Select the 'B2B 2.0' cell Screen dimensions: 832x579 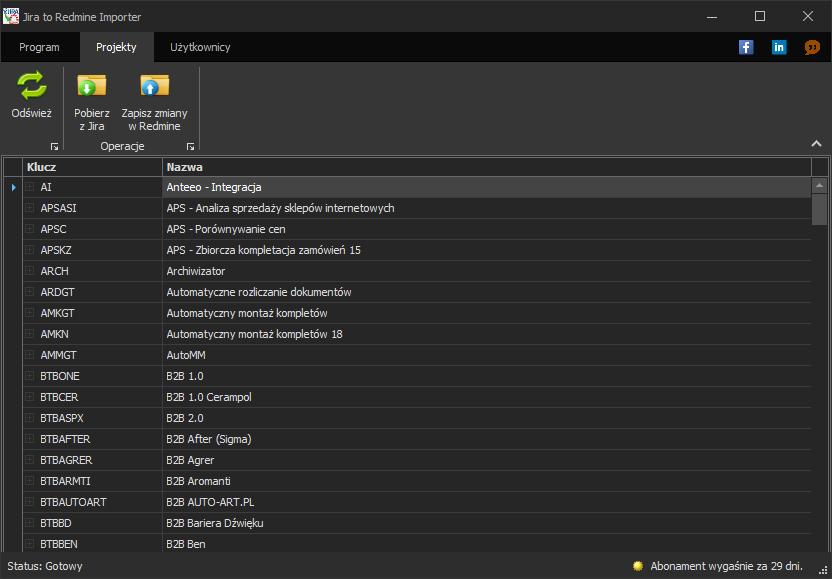click(487, 418)
